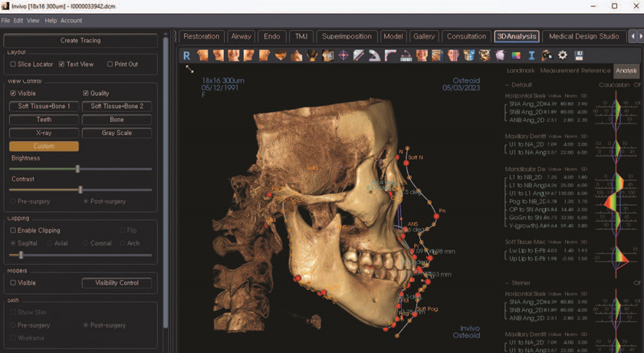Collapse the Default analysis group
The height and width of the screenshot is (353, 644).
[x=508, y=85]
